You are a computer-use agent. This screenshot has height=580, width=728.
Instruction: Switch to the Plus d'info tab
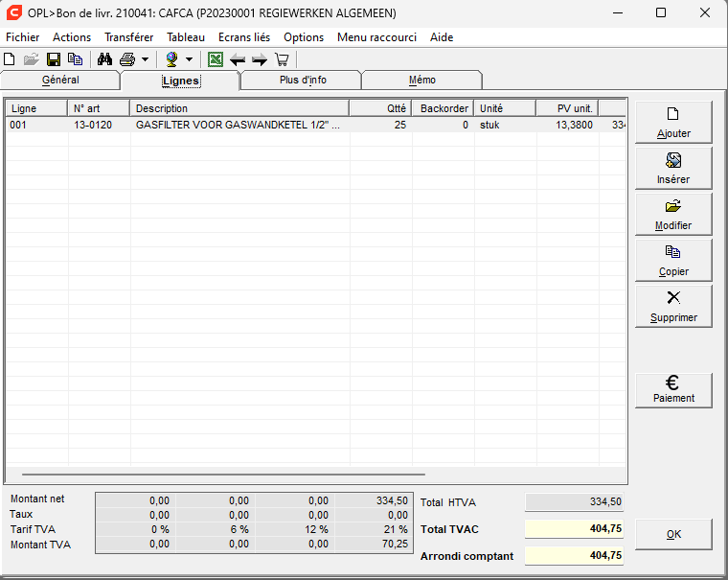[303, 80]
